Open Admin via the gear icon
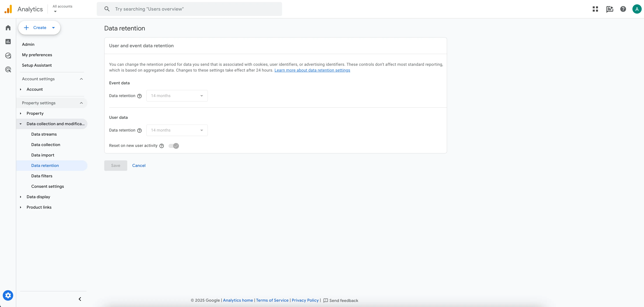 [8, 295]
